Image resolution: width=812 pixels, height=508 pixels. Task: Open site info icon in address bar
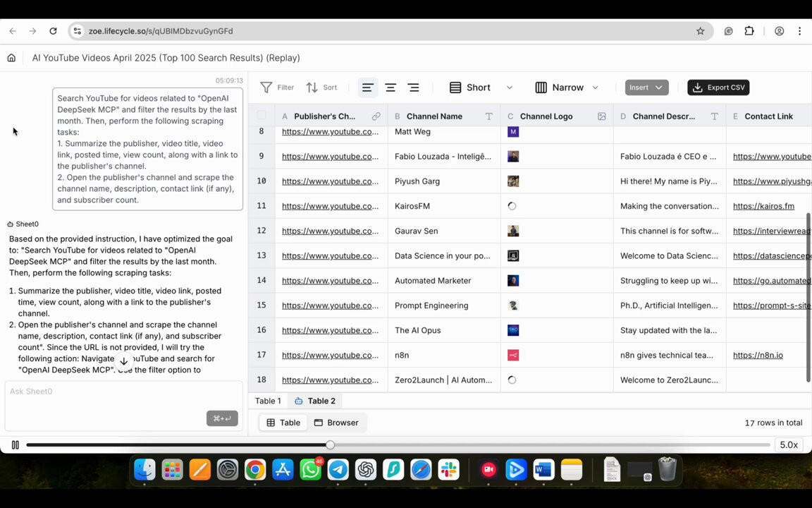click(77, 31)
